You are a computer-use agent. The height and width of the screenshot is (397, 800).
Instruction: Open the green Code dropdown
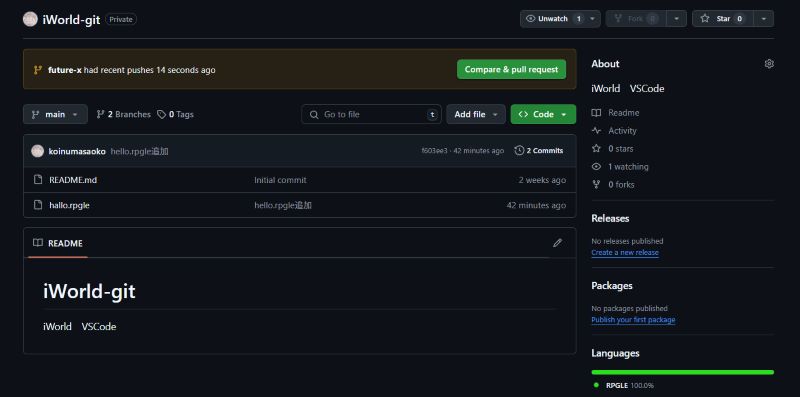tap(543, 114)
